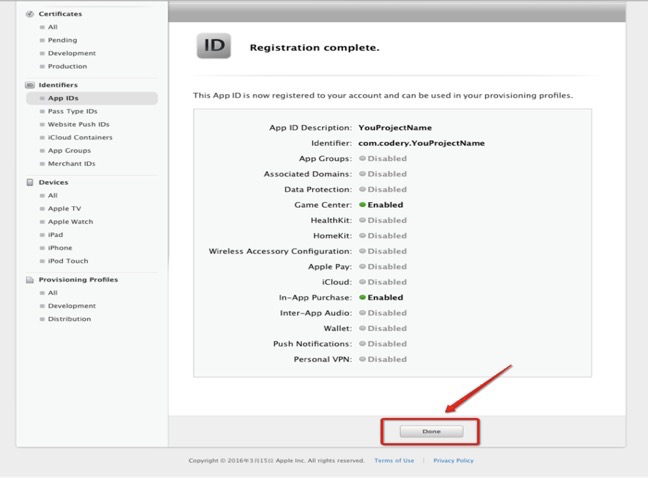
Task: Open the Terms of Use link
Action: click(394, 461)
